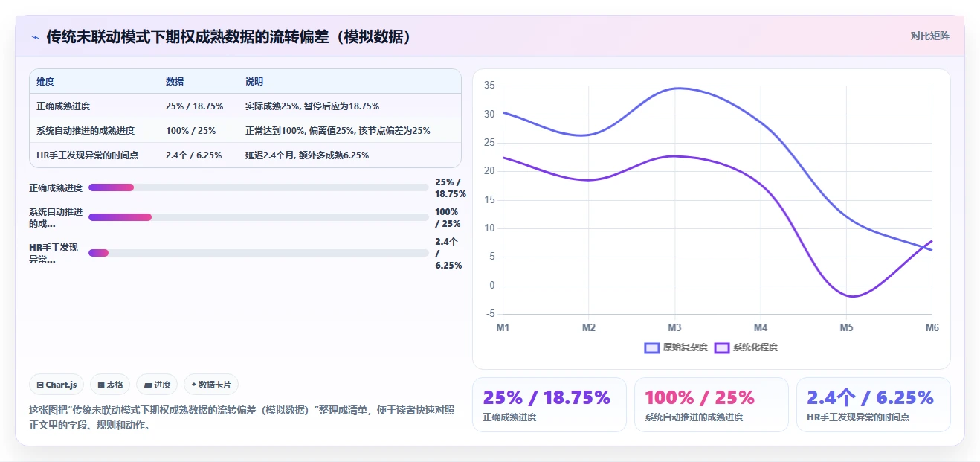Click the progress value 100% / 25% beside the bar
This screenshot has width=980, height=462.
(448, 218)
